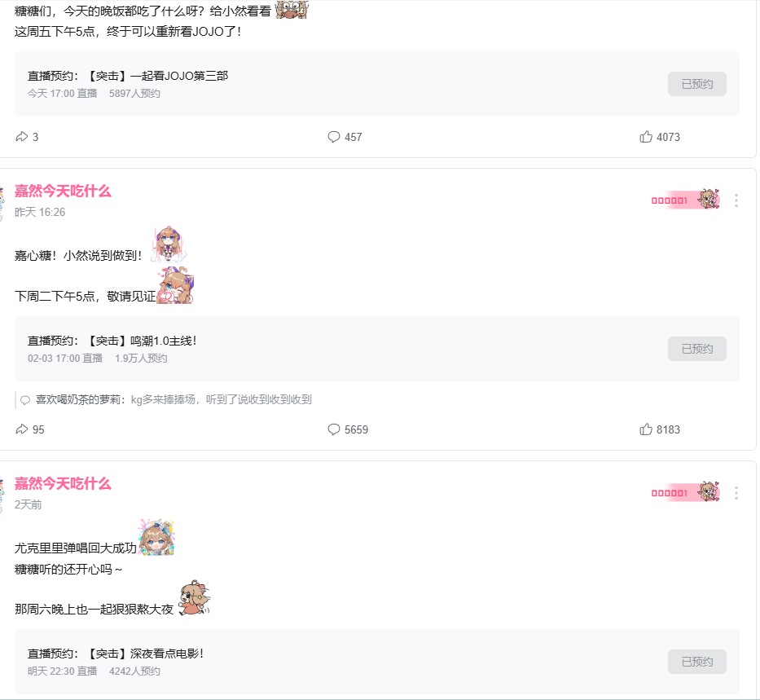
Task: Open more options menu on 昨天 16:26 post
Action: pyautogui.click(x=736, y=200)
